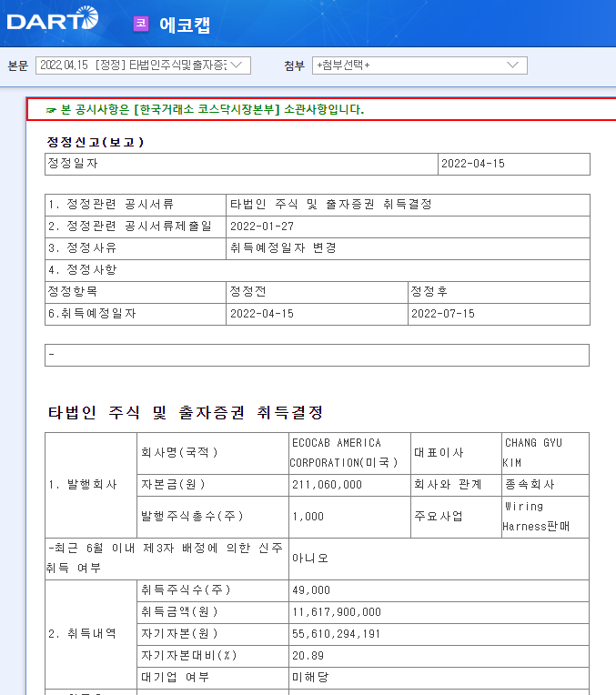
Task: Click the label 자기자본대비(%)
Action: (189, 656)
